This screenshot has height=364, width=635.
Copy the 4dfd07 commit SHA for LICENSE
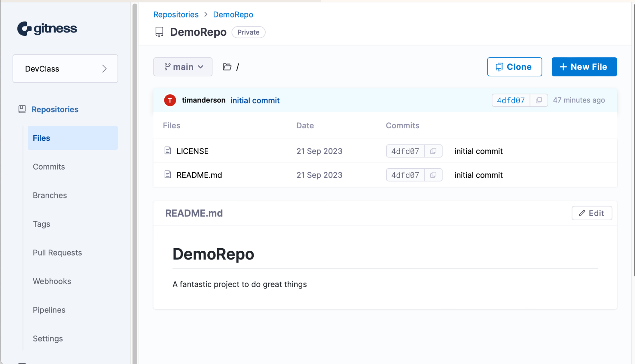[x=433, y=151]
